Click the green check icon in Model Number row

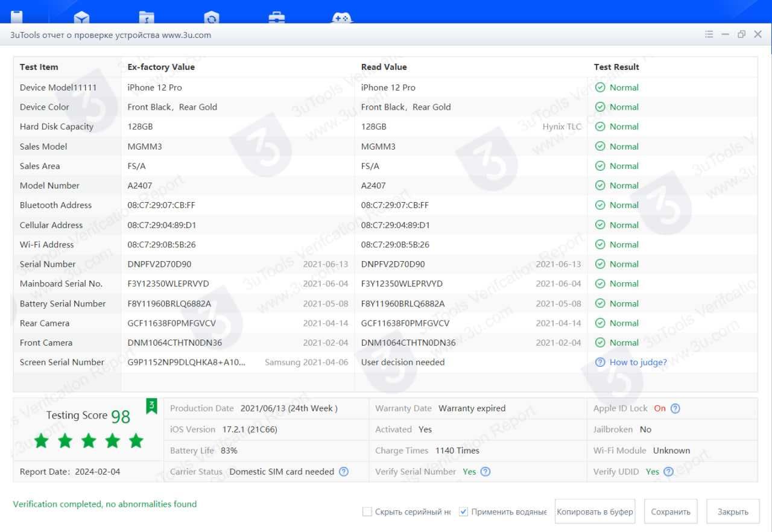600,185
